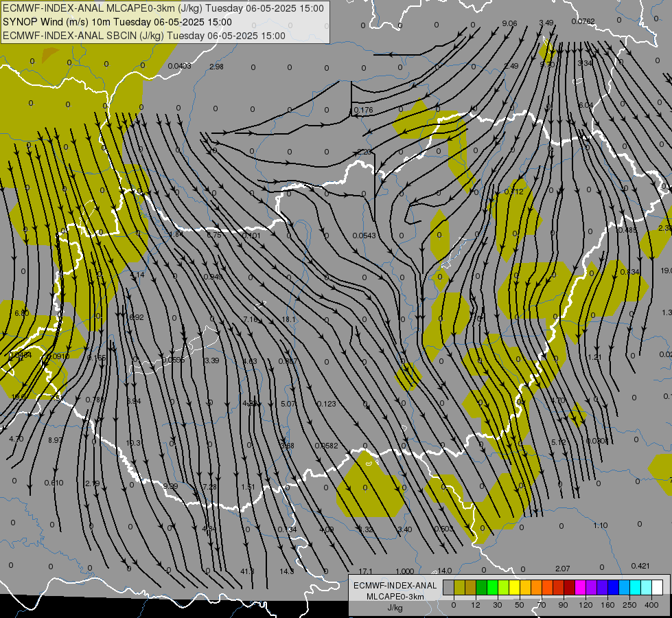Click the 1.000 grid value
Screen dimensions: 672x618
(404, 572)
